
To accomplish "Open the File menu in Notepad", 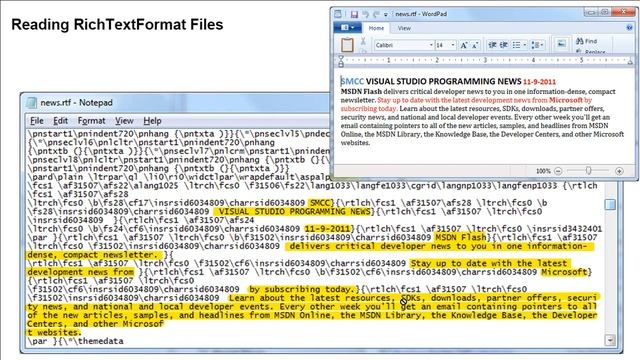I will point(37,121).
